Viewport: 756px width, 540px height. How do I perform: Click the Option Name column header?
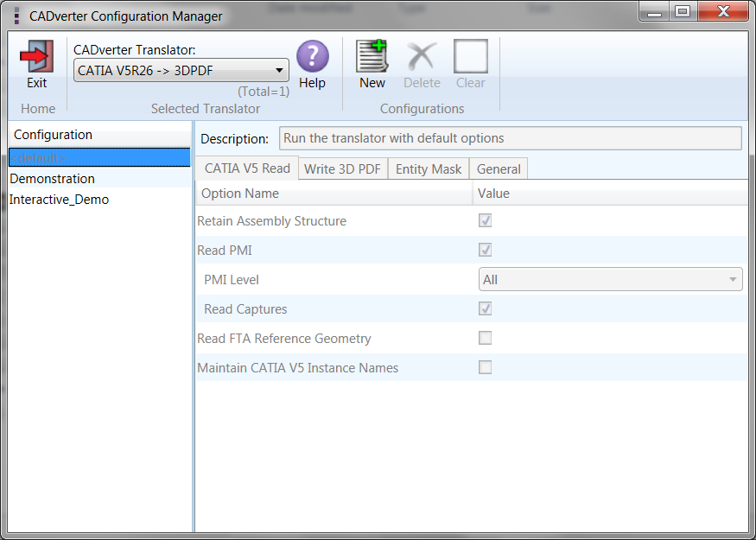(x=334, y=194)
